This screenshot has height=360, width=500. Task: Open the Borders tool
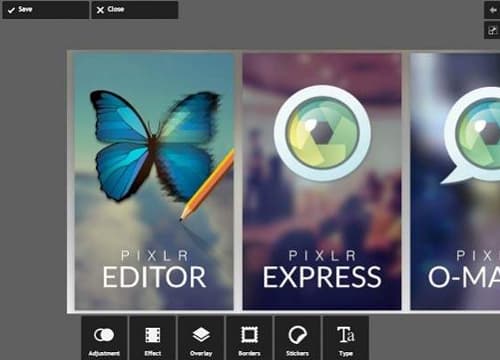pyautogui.click(x=249, y=338)
